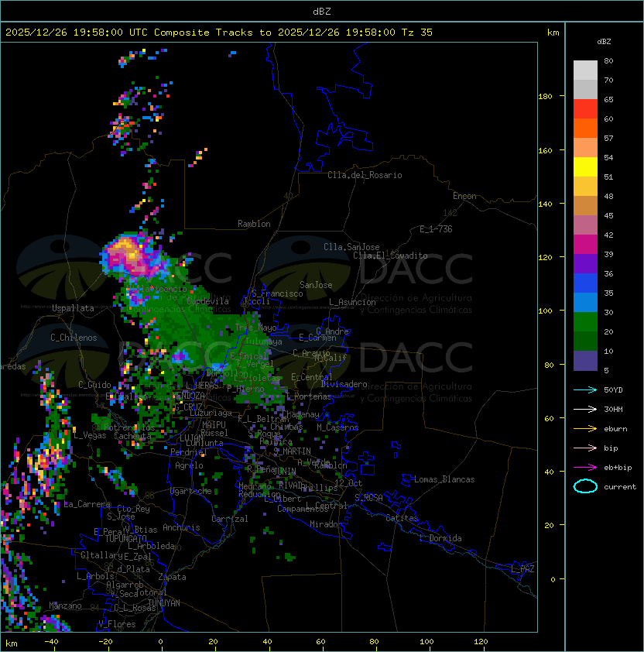The width and height of the screenshot is (644, 652).
Task: Click the white 30HM arrow in legend
Action: tap(585, 410)
